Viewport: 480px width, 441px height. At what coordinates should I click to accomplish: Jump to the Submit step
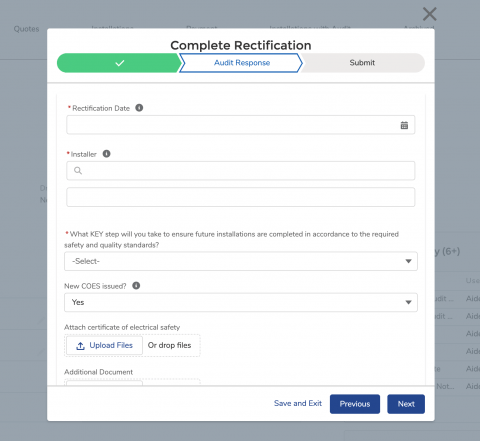pyautogui.click(x=362, y=63)
